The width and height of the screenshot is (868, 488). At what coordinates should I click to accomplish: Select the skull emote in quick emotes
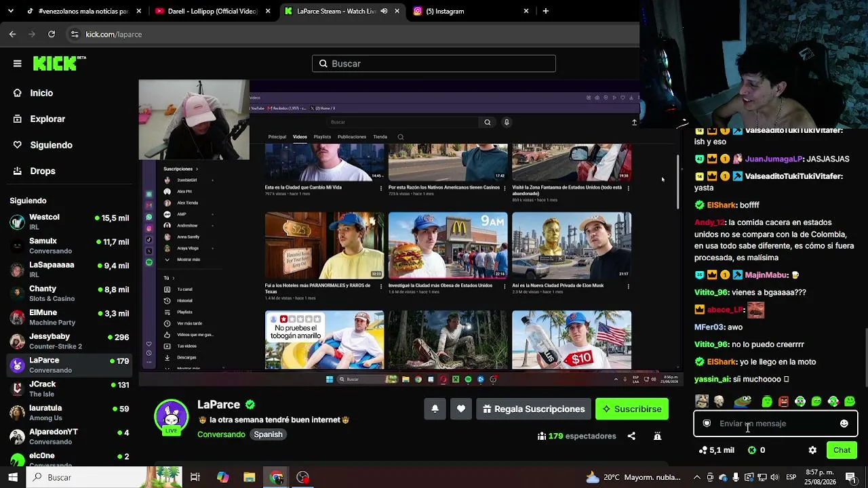[x=719, y=401]
